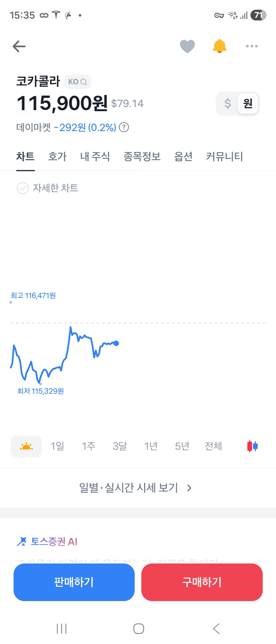Select the 전체 chart period
Image resolution: width=276 pixels, height=644 pixels.
[213, 446]
